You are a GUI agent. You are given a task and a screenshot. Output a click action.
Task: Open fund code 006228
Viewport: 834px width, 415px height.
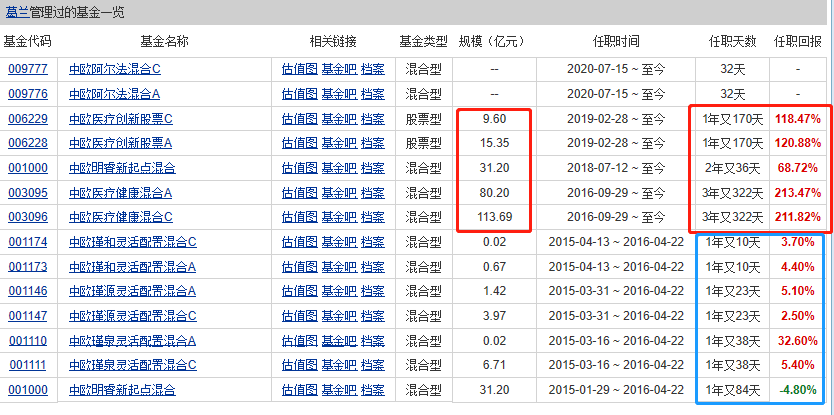pos(28,143)
